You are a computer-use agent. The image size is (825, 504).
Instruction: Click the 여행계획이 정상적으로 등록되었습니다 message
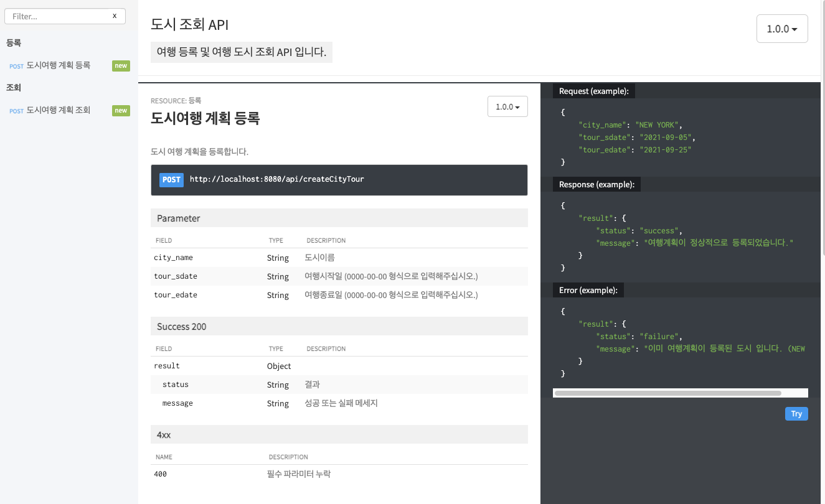click(x=719, y=243)
